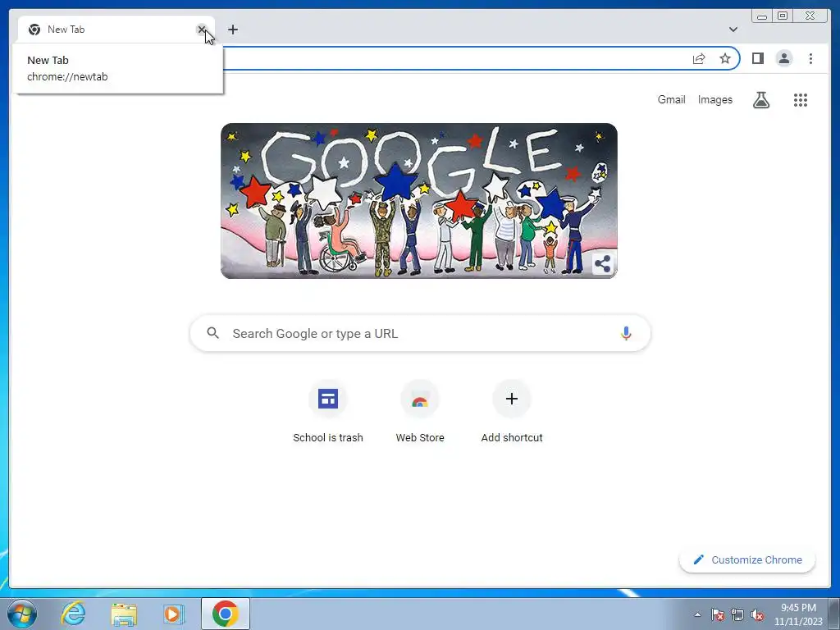Show hidden system tray icons
Image resolution: width=840 pixels, height=630 pixels.
[697, 614]
